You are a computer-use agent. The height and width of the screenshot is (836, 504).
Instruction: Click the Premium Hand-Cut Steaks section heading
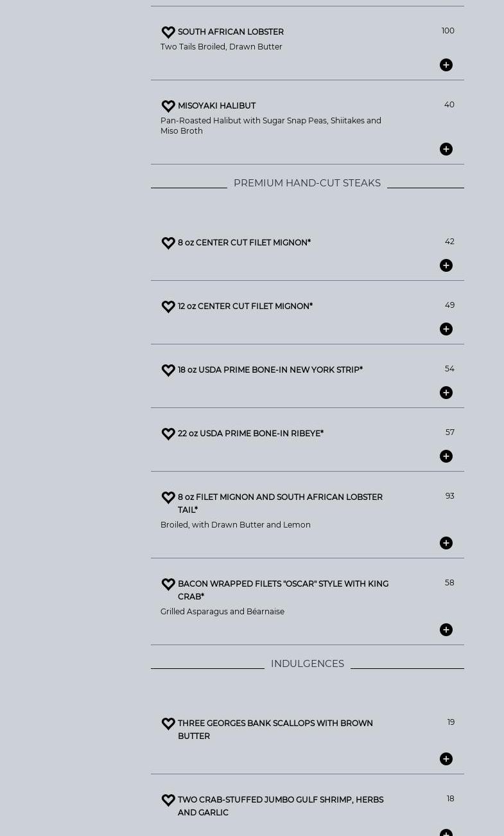pyautogui.click(x=307, y=183)
